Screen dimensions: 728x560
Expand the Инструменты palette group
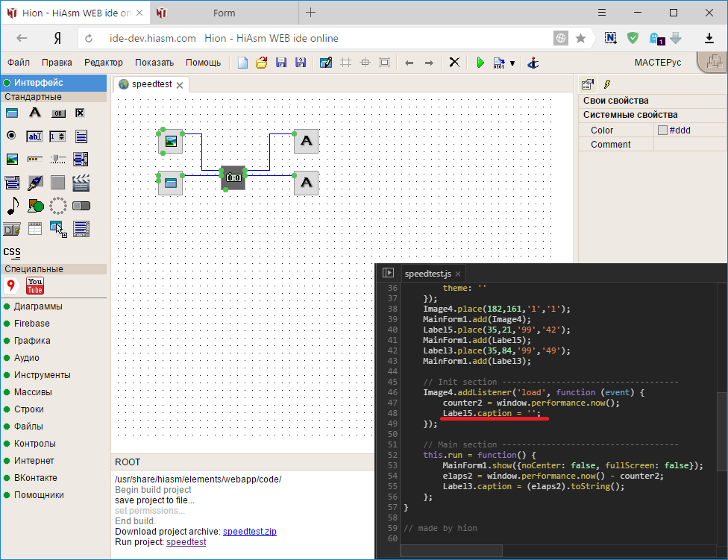(x=43, y=375)
